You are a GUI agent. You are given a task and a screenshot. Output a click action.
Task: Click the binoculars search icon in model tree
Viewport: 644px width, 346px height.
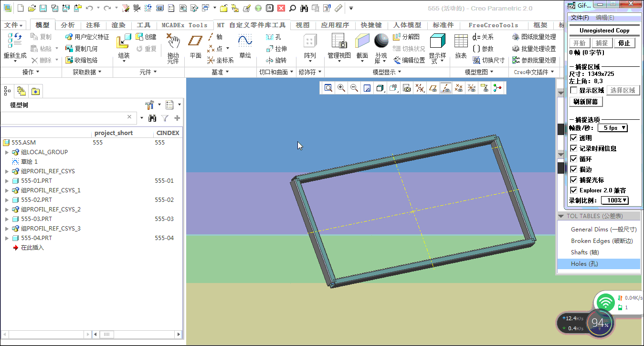click(x=153, y=118)
